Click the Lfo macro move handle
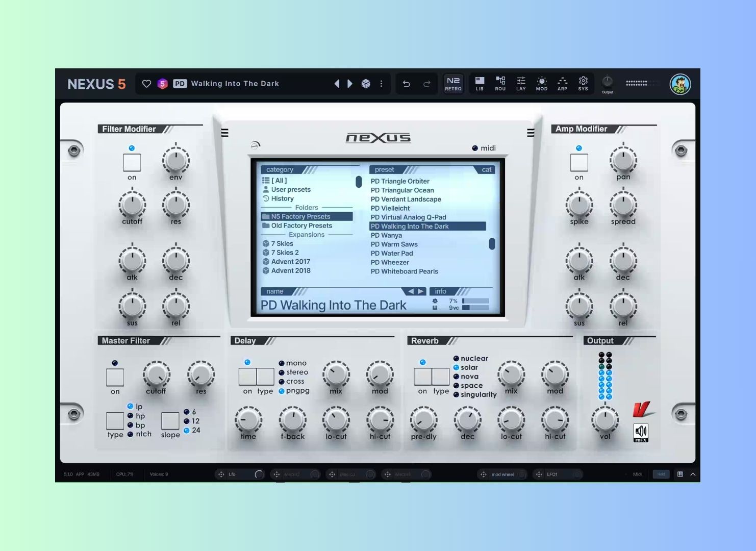The image size is (756, 551). pos(221,474)
